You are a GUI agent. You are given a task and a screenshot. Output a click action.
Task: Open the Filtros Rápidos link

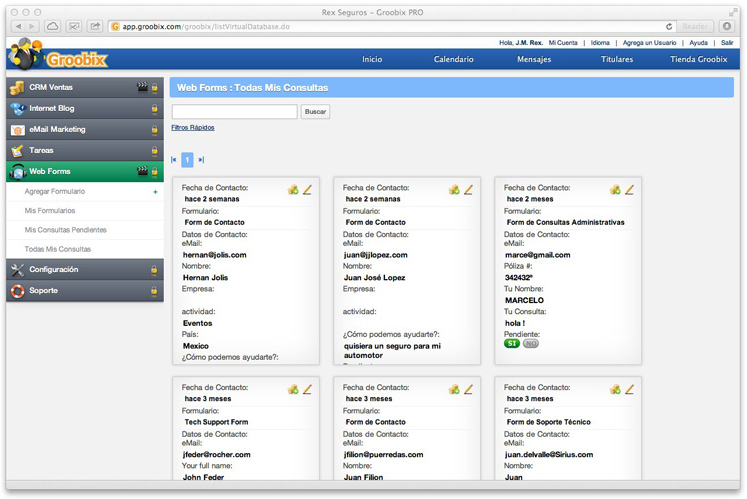[x=193, y=127]
